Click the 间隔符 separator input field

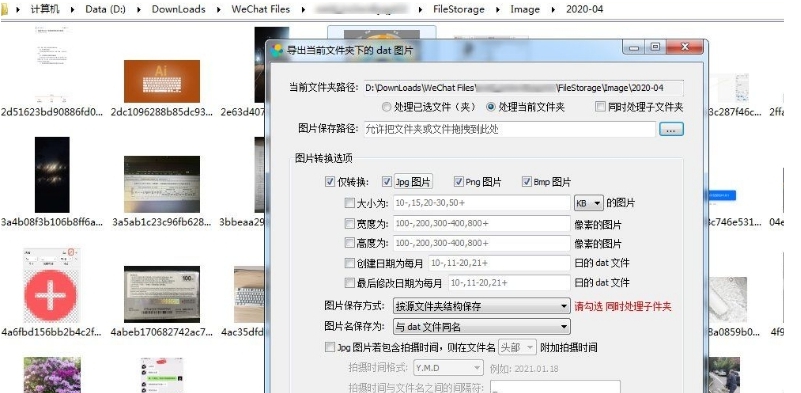pos(555,387)
